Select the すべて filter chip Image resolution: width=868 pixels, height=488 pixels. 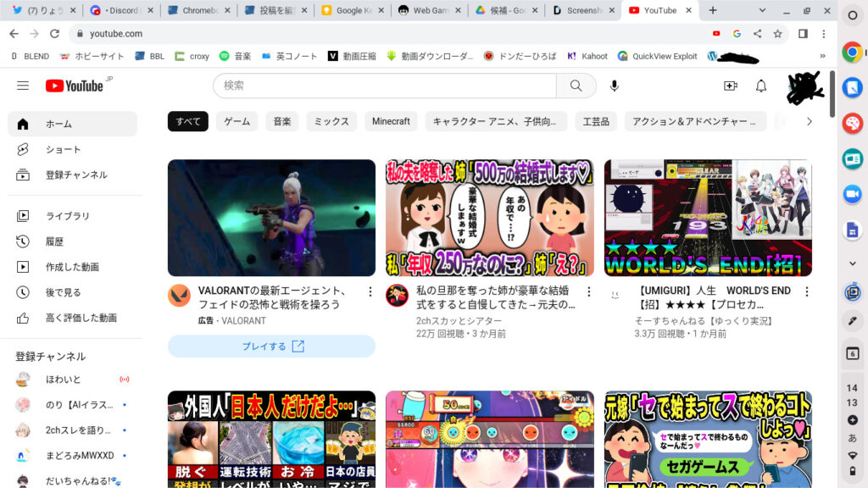point(188,121)
